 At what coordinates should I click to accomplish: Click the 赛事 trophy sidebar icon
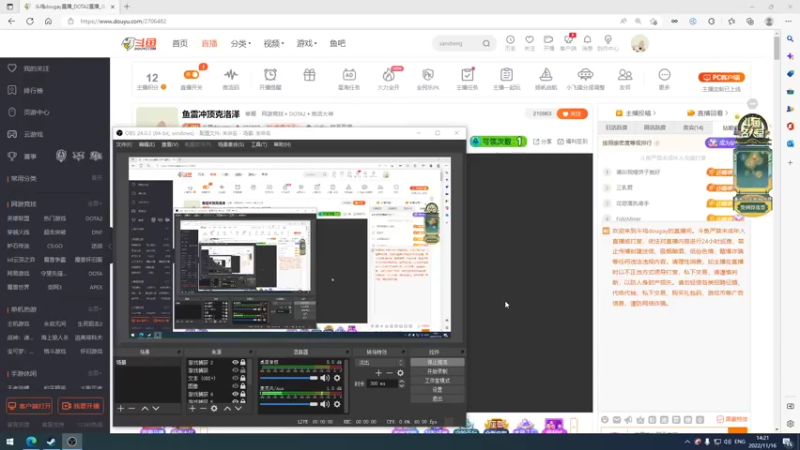12,156
